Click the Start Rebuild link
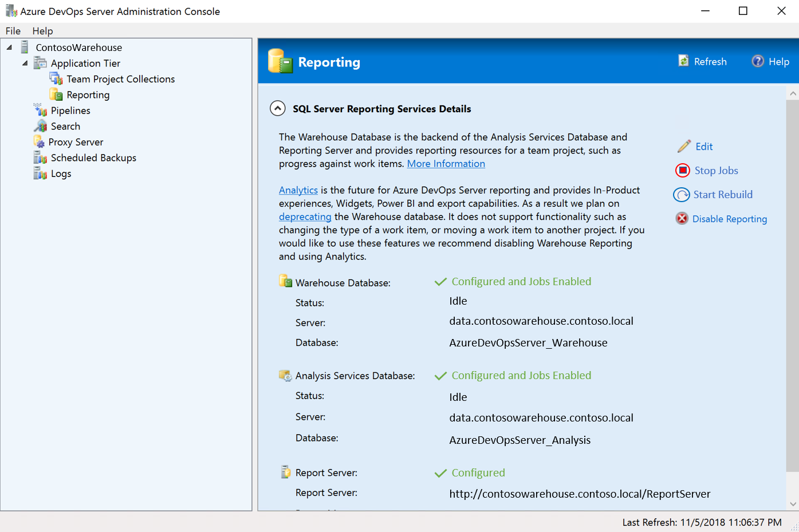This screenshot has width=799, height=532. [723, 194]
